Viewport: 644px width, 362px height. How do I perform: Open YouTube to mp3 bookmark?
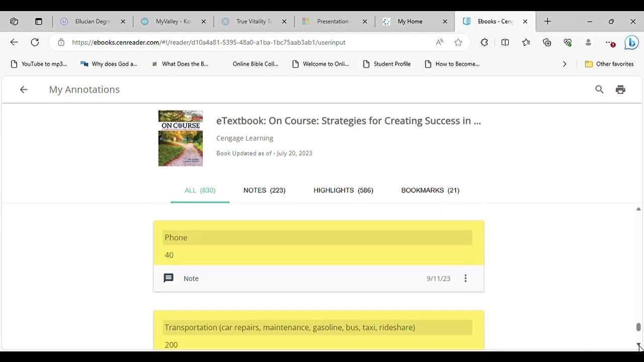(39, 64)
